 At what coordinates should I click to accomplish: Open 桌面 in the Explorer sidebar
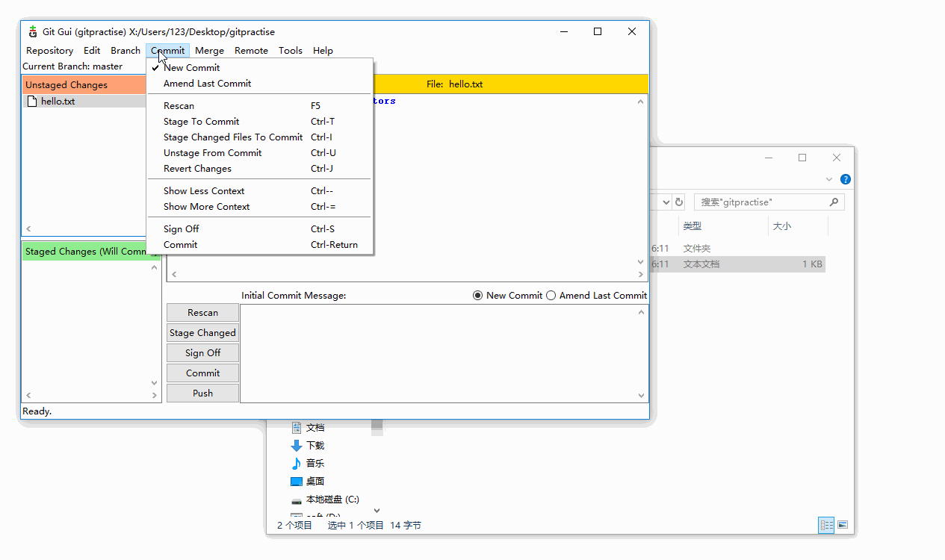[308, 482]
